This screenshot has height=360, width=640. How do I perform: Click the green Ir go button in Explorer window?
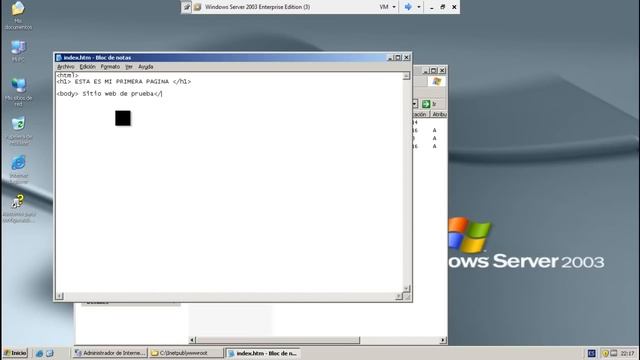click(429, 104)
